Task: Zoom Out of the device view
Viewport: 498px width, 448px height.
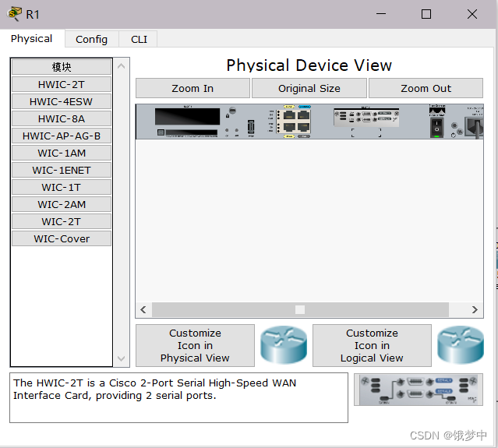Action: 426,88
